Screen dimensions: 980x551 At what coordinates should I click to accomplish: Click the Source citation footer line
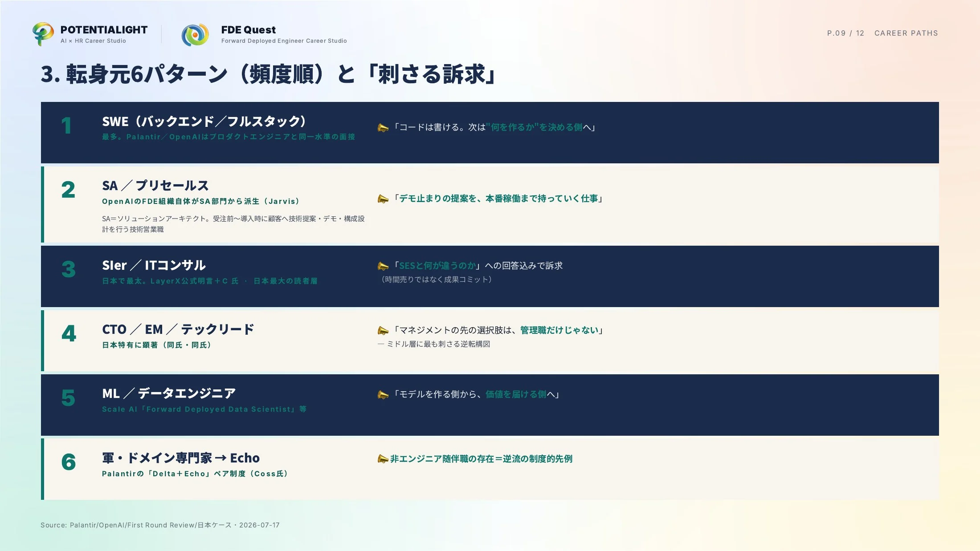(x=160, y=525)
